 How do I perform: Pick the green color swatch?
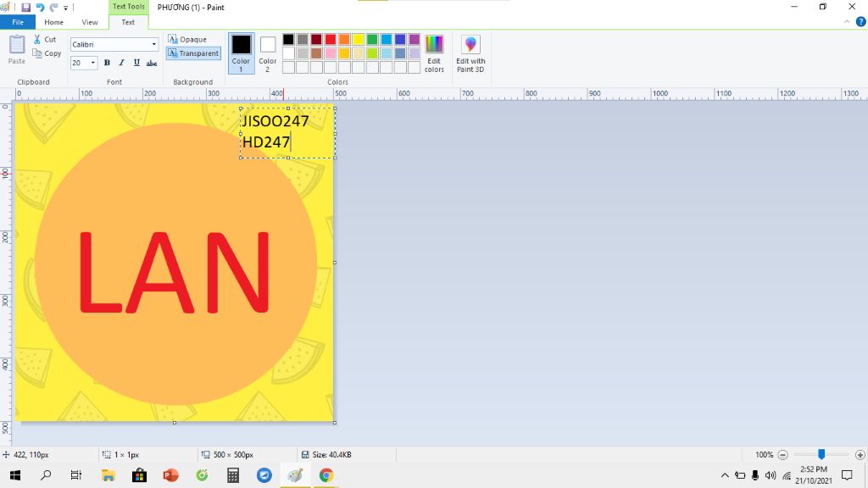(372, 39)
